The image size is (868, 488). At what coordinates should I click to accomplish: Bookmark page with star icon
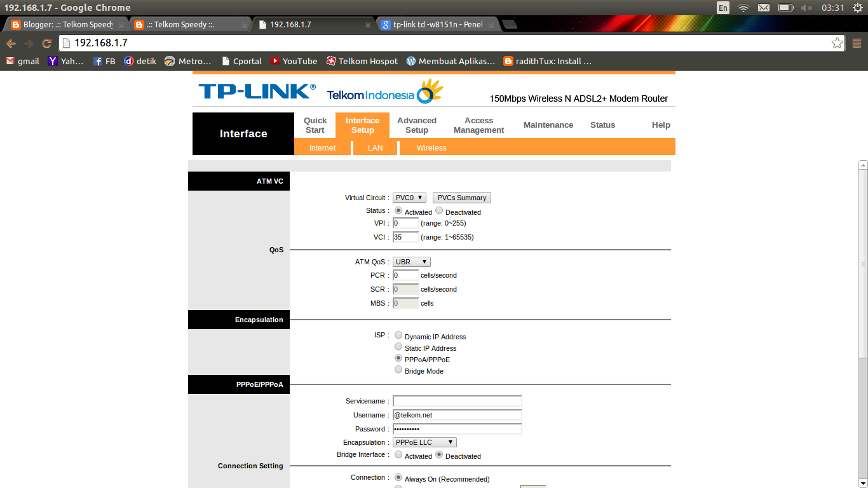837,43
